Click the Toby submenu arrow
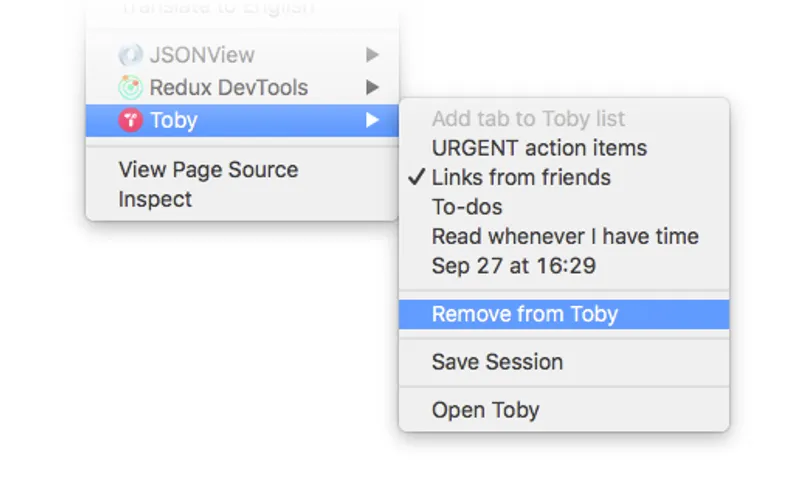The width and height of the screenshot is (800, 493). pyautogui.click(x=372, y=120)
